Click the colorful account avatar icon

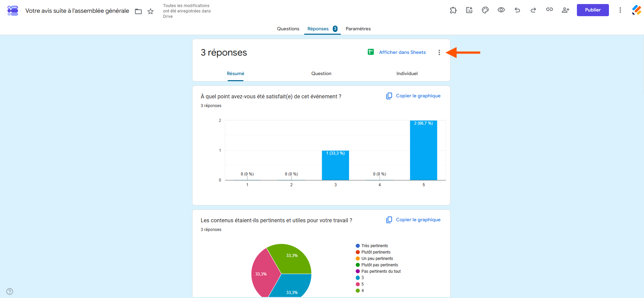(x=636, y=10)
